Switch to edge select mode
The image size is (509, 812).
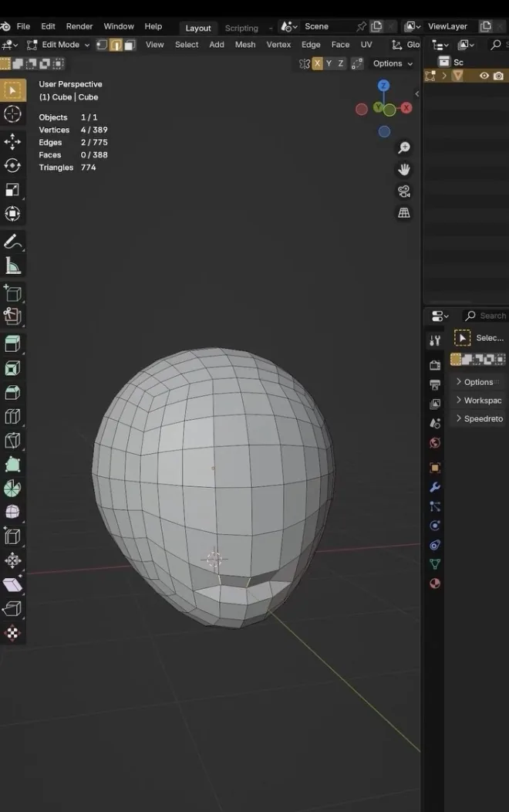116,45
